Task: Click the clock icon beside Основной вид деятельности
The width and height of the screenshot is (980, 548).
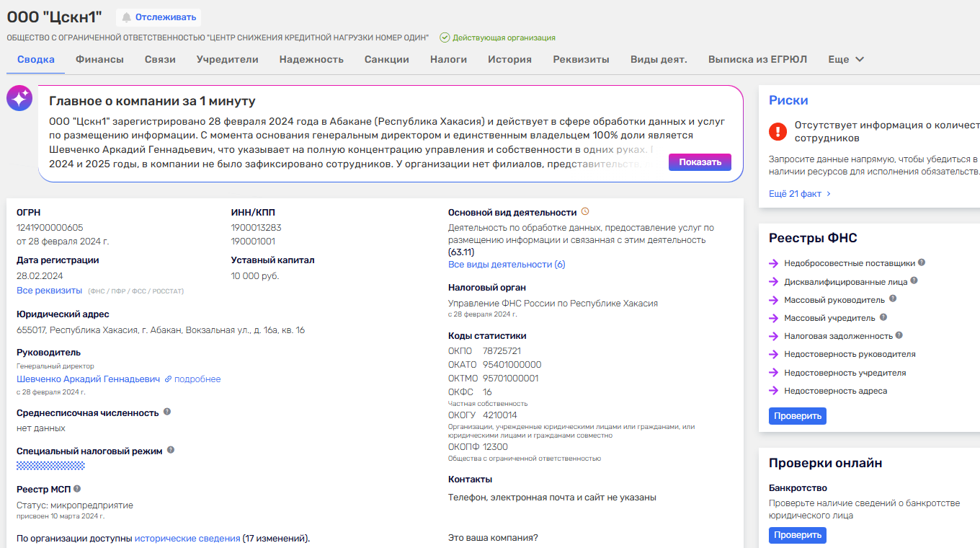Action: 585,212
